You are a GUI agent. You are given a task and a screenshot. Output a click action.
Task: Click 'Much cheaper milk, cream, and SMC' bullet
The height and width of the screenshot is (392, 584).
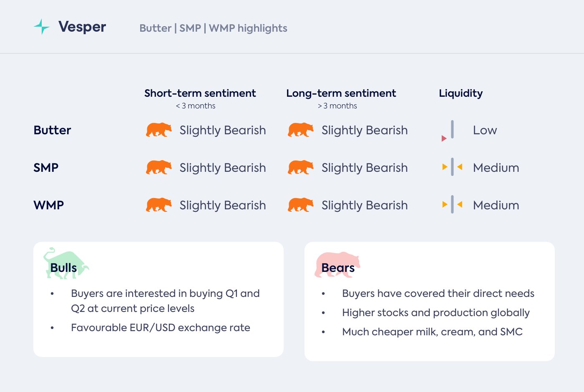tap(432, 332)
